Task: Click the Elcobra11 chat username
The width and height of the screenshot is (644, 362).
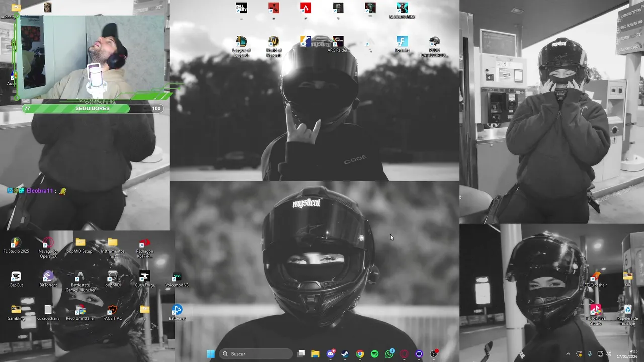Action: click(x=40, y=191)
